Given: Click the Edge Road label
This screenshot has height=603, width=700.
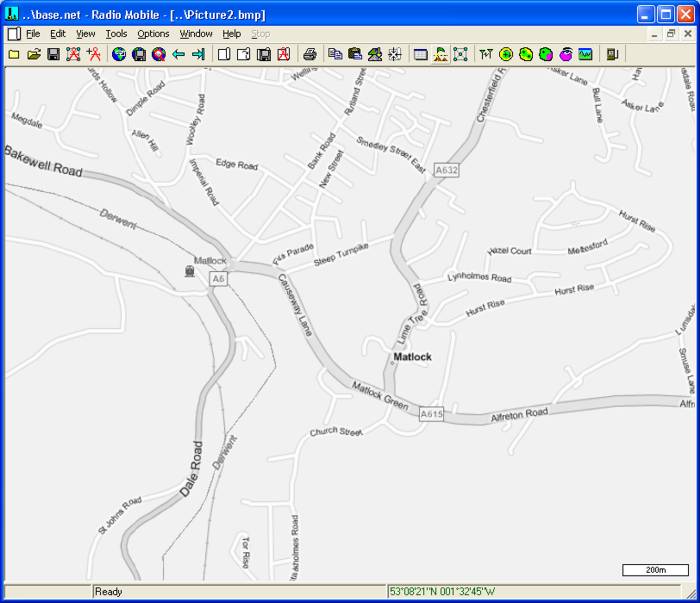Looking at the screenshot, I should point(237,164).
